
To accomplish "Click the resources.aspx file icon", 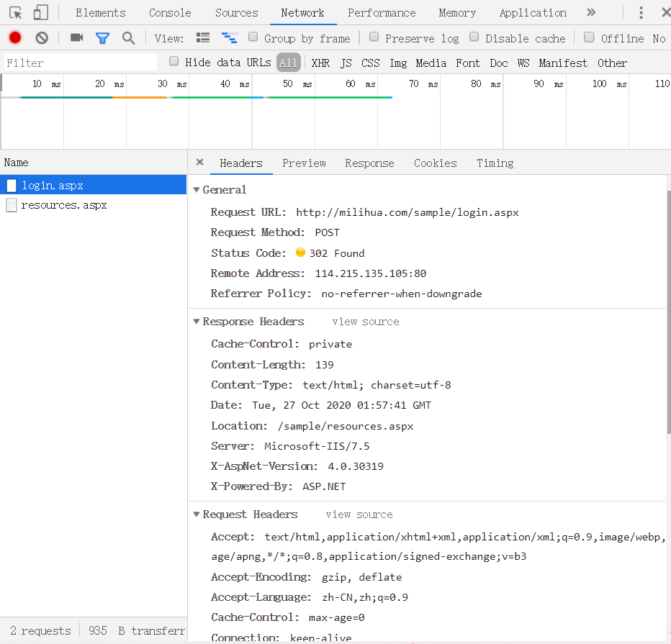I will pos(12,205).
